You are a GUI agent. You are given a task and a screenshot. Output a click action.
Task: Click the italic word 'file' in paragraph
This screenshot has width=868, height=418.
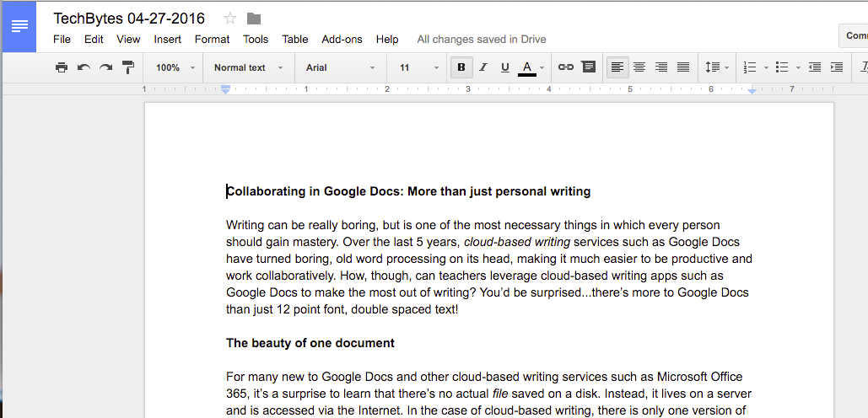499,394
